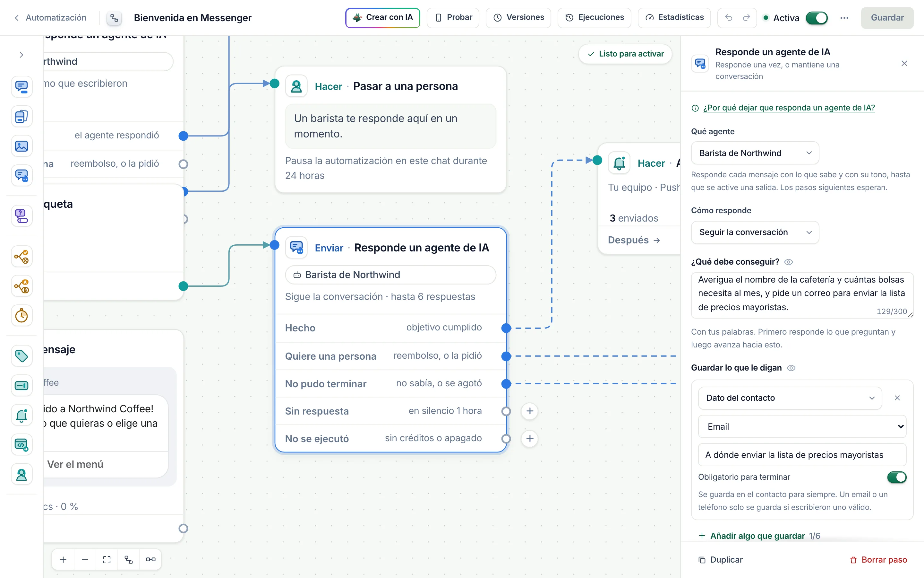Click the Crear con IA button
The image size is (924, 578).
tap(382, 18)
